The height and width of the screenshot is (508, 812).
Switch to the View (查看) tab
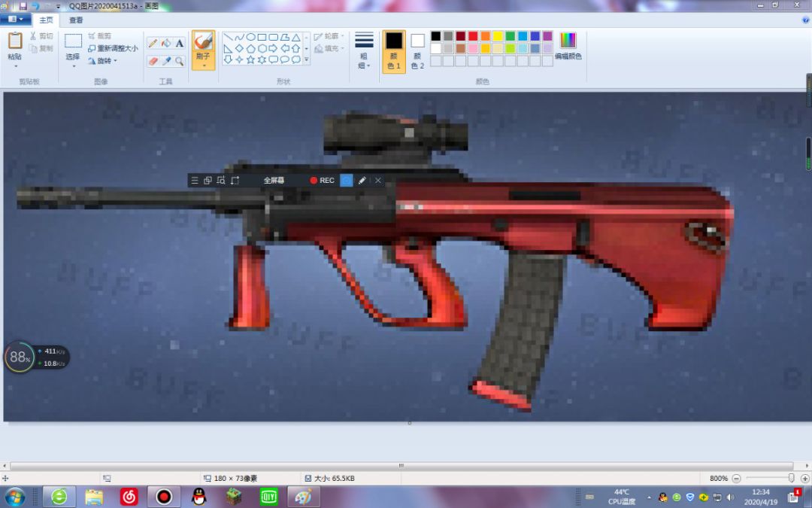coord(76,20)
